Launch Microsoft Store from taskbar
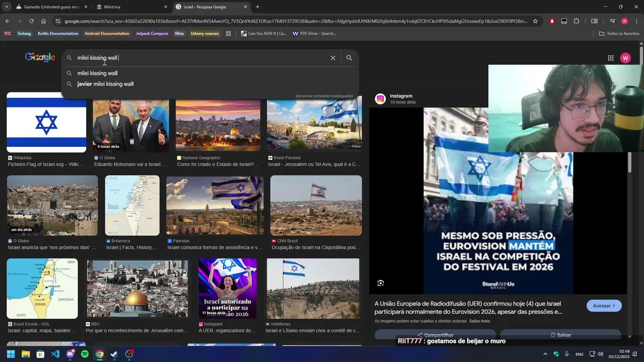This screenshot has width=644, height=362. tap(40, 354)
